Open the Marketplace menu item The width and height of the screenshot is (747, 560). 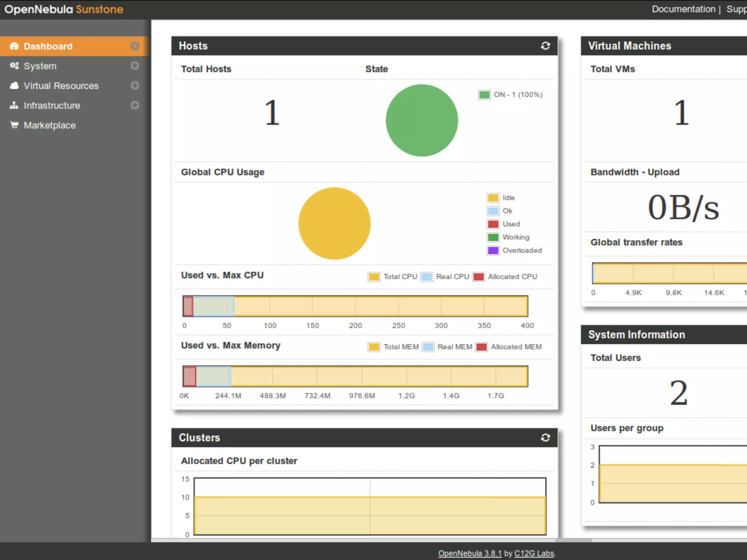point(50,125)
